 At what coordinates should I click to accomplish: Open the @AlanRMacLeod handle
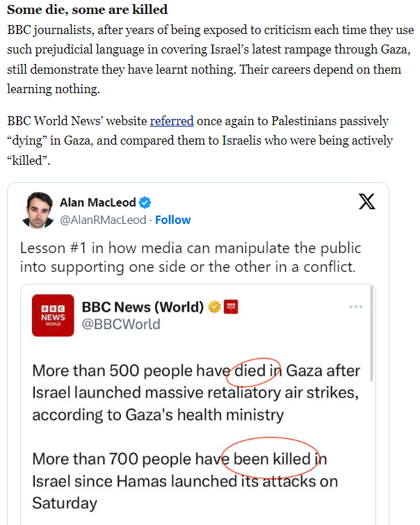(103, 220)
